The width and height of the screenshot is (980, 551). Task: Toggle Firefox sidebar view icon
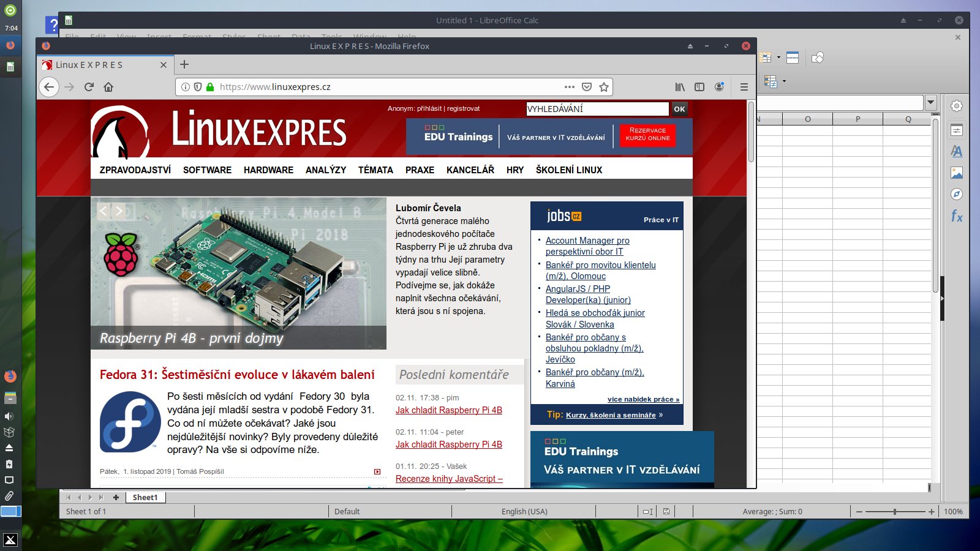coord(699,87)
